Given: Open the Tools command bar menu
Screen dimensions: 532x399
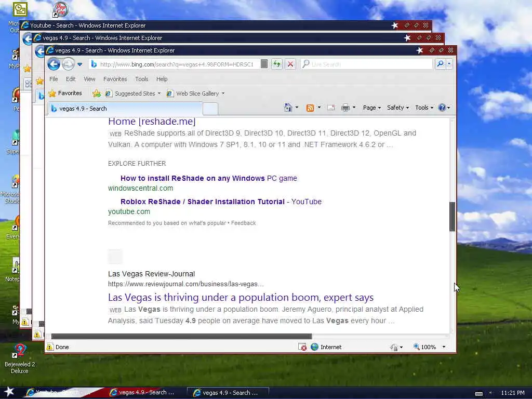Looking at the screenshot, I should click(424, 108).
